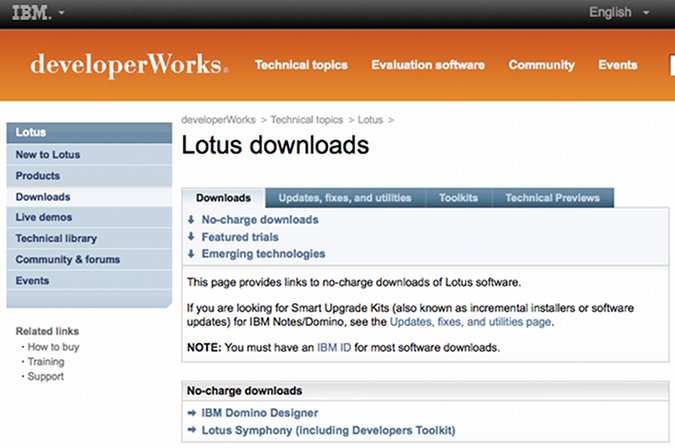Jump to No-charge downloads anchor link
This screenshot has width=675, height=448.
[260, 219]
